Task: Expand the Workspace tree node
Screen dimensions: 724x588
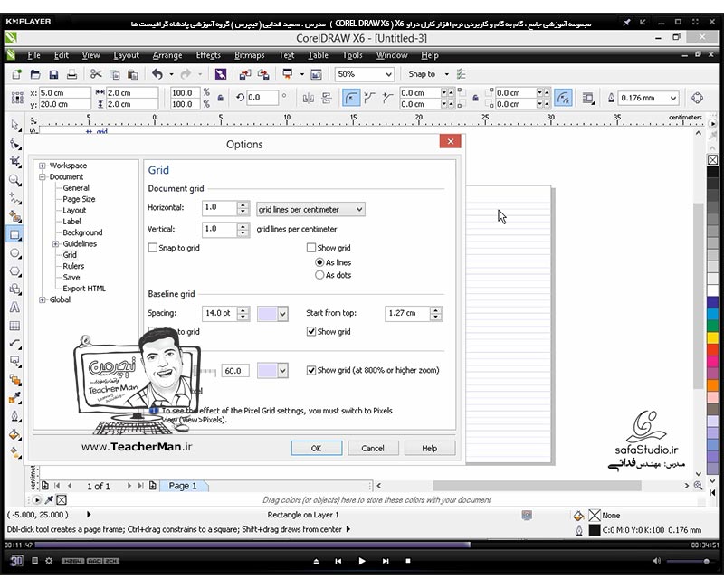Action: coord(43,166)
